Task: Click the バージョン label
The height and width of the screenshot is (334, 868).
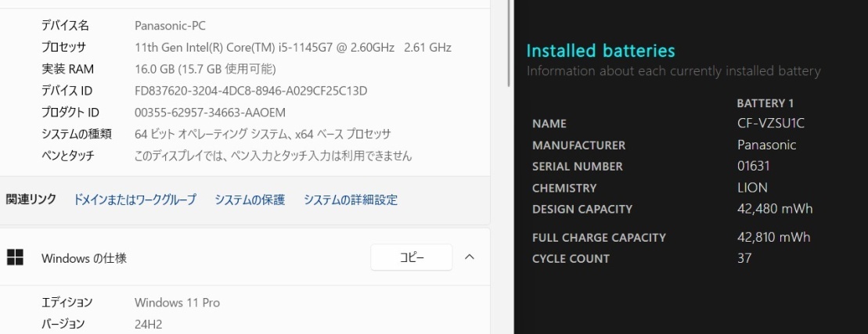Action: [x=63, y=325]
